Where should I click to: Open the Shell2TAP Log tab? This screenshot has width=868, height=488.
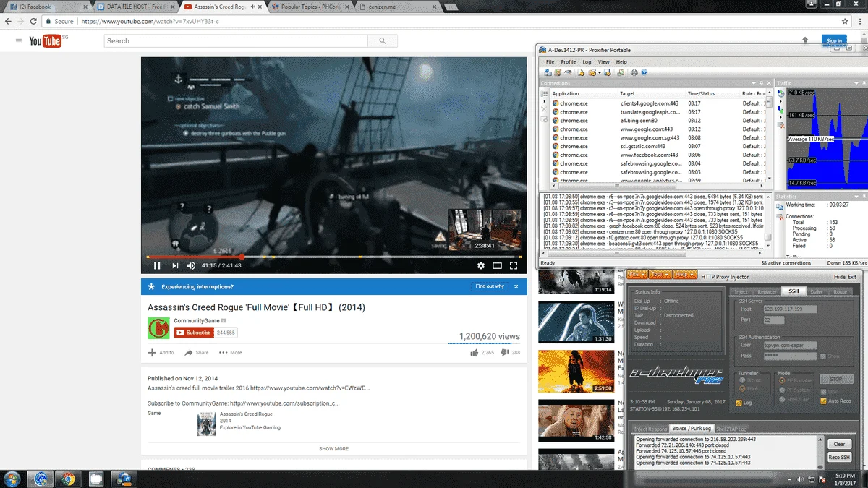click(731, 429)
